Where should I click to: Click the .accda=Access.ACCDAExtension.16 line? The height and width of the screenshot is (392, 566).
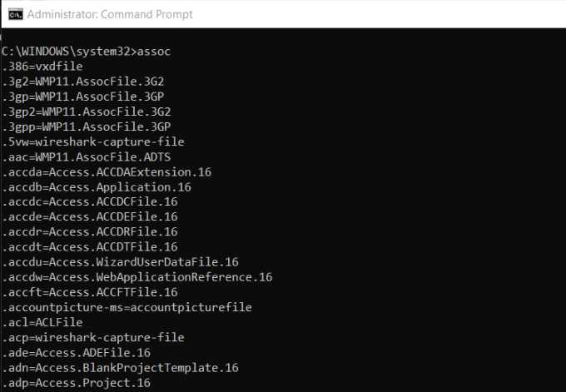107,171
